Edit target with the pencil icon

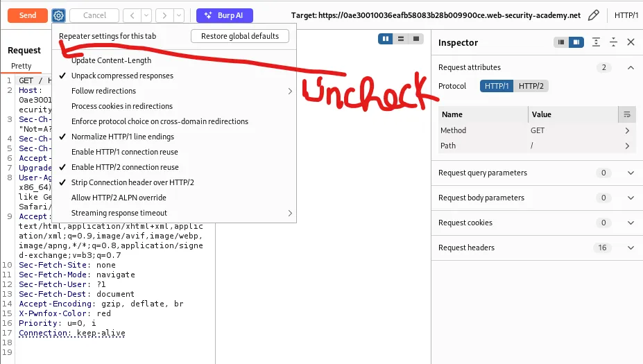[x=593, y=15]
